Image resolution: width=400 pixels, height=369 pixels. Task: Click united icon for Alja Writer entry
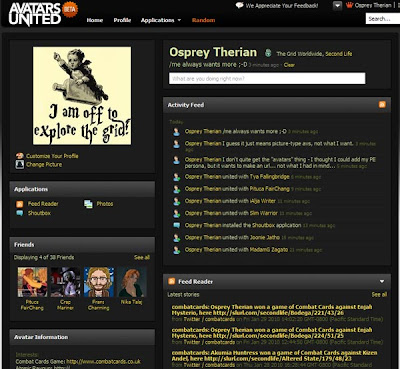point(176,201)
